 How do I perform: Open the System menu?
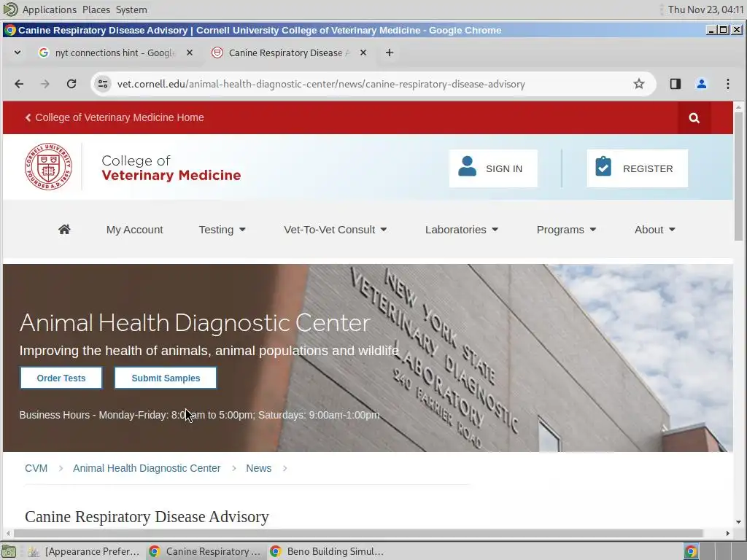coord(131,9)
